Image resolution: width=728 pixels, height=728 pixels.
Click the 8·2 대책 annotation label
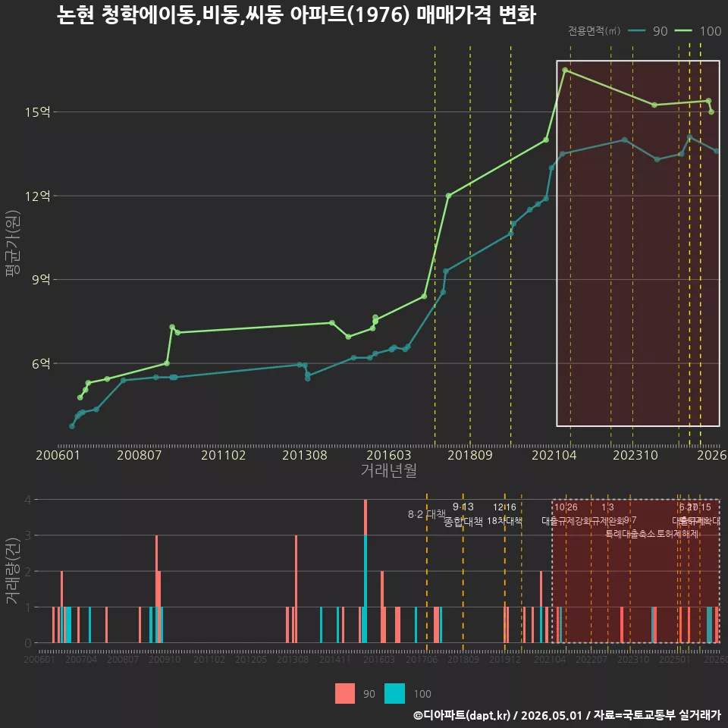click(x=427, y=514)
